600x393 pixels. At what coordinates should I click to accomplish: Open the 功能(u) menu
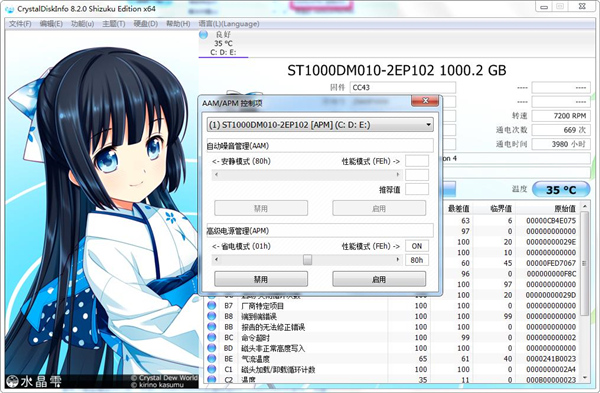point(83,24)
